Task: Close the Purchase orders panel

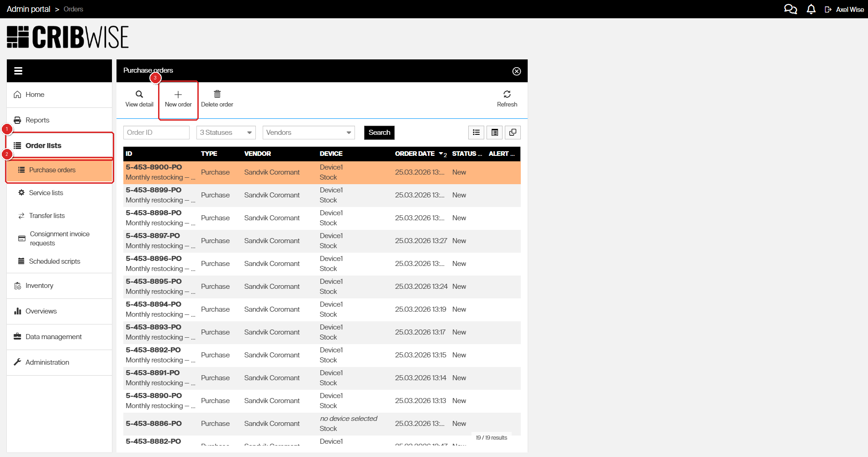Action: tap(516, 71)
